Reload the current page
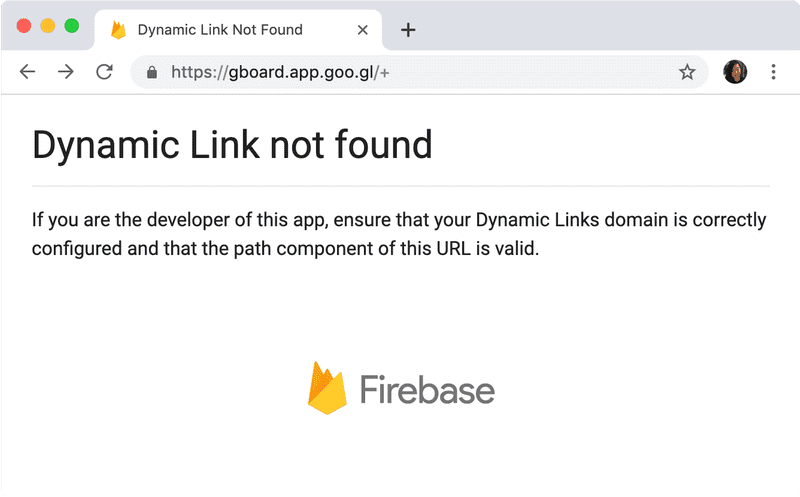Viewport: 800px width, 497px height. [x=104, y=72]
